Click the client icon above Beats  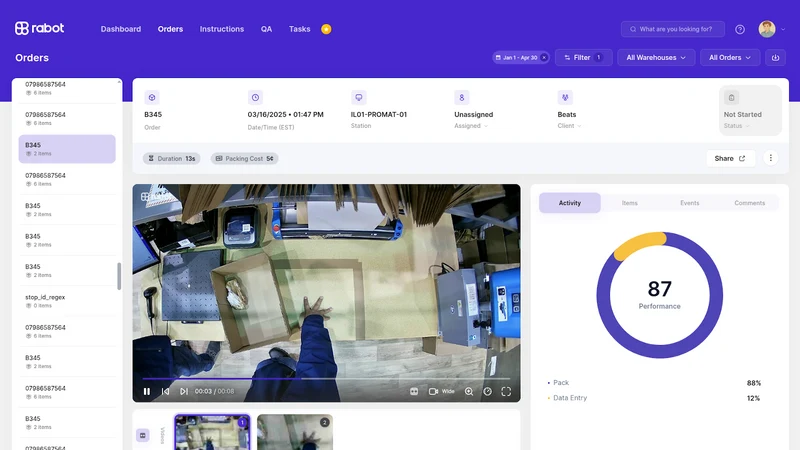tap(565, 97)
